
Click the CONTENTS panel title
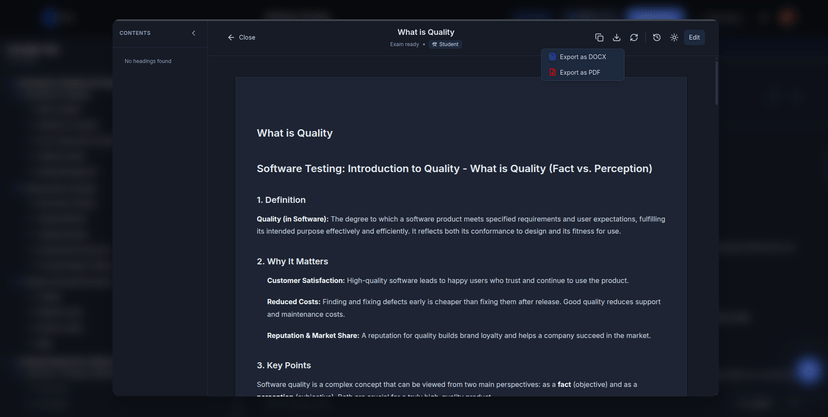135,33
